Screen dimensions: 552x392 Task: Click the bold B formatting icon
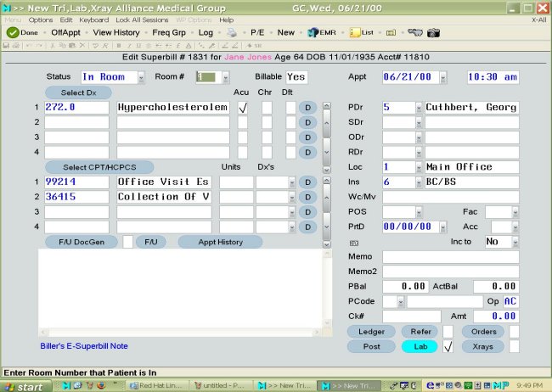pyautogui.click(x=119, y=45)
